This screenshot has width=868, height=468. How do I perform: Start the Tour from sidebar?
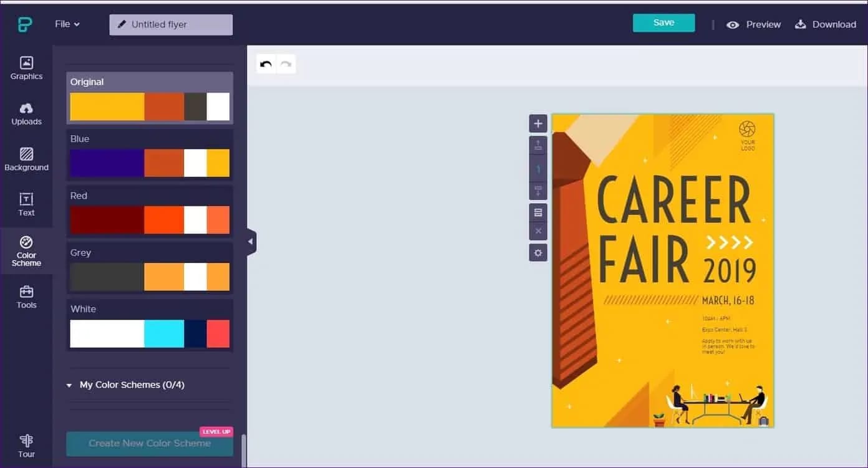coord(26,446)
